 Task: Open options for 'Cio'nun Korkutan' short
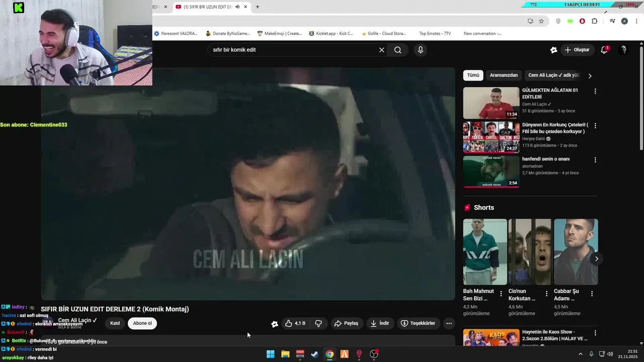point(546,294)
